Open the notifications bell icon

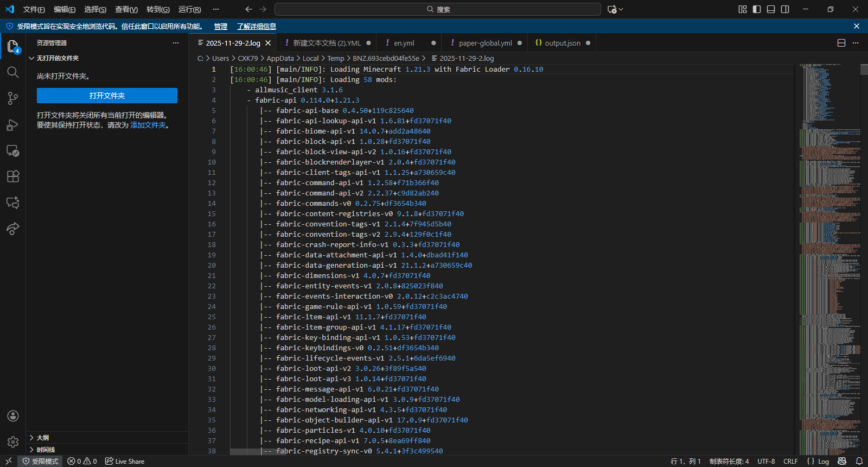[x=859, y=461]
